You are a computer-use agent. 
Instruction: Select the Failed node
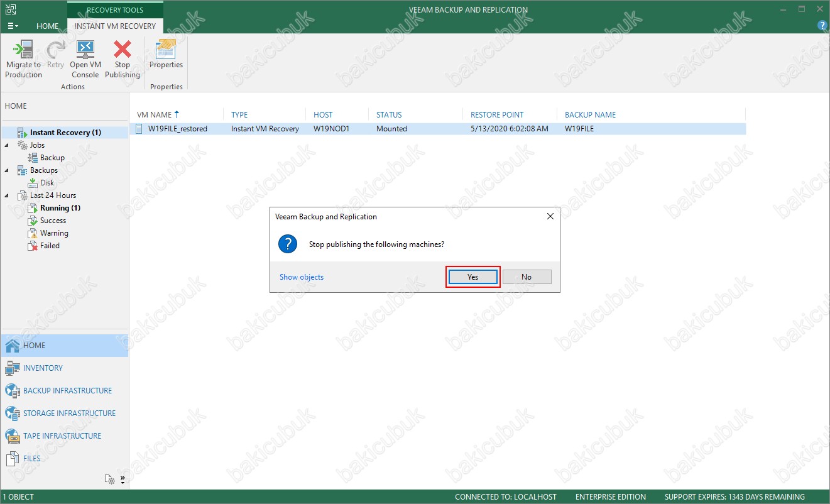click(50, 246)
